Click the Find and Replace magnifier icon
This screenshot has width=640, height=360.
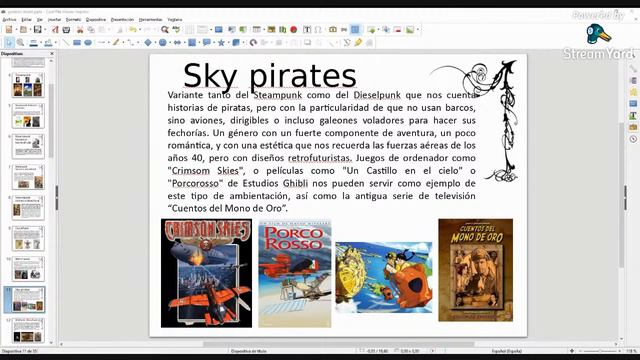164,29
